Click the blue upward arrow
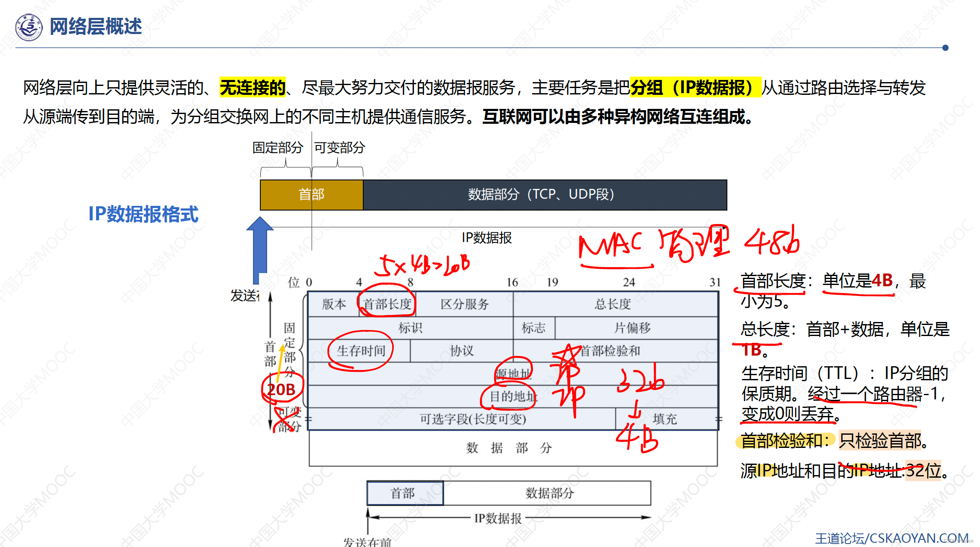Image resolution: width=980 pixels, height=547 pixels. 260,250
